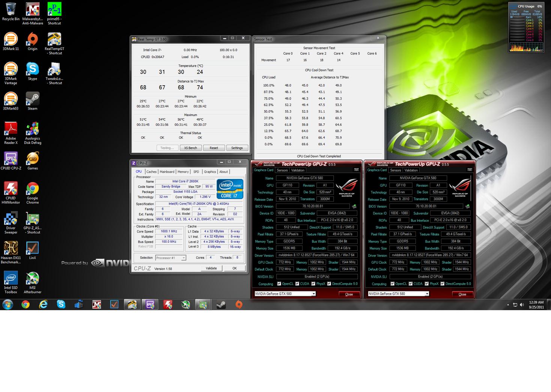This screenshot has height=392, width=551.
Task: Switch to the Mainboard tab in CPU-Z
Action: pos(167,172)
